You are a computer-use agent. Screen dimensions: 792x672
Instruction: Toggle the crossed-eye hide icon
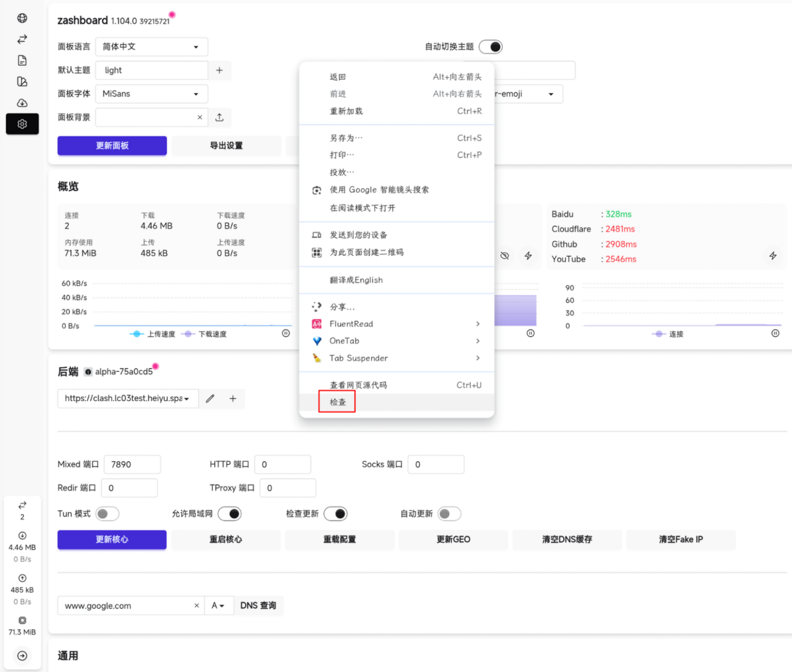pyautogui.click(x=505, y=256)
